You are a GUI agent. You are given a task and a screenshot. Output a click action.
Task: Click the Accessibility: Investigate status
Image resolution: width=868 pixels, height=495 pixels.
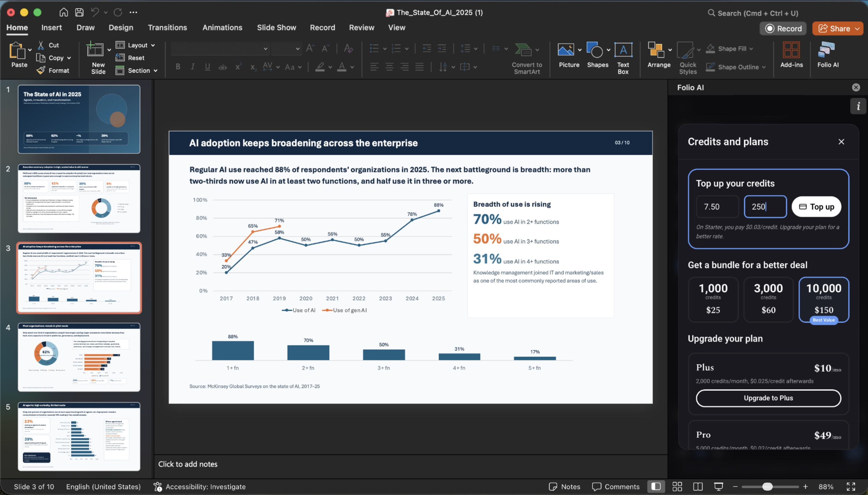click(199, 487)
